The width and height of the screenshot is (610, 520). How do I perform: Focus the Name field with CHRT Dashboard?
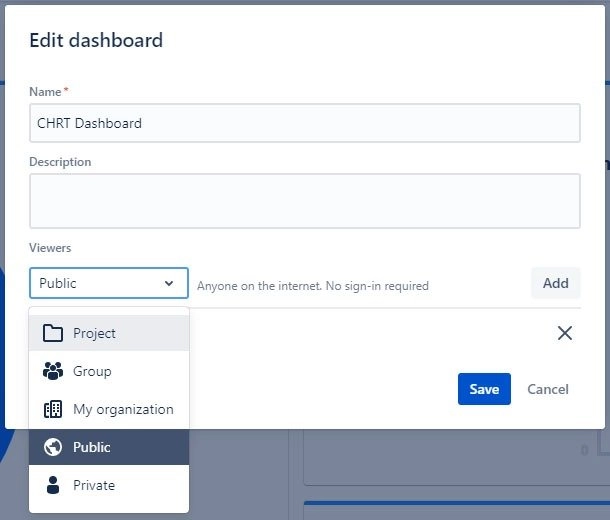(305, 123)
